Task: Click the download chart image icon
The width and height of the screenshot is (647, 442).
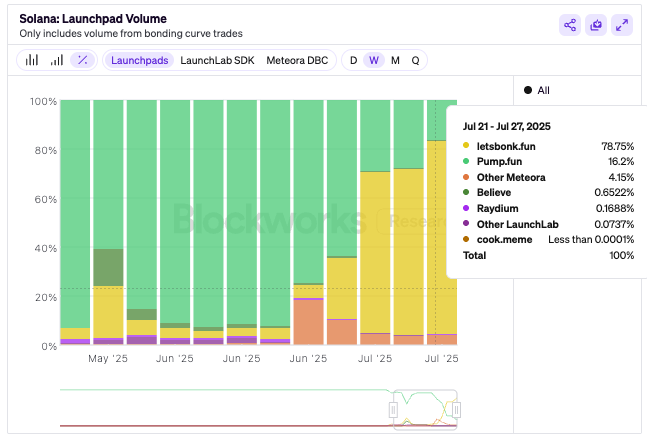Action: [596, 25]
